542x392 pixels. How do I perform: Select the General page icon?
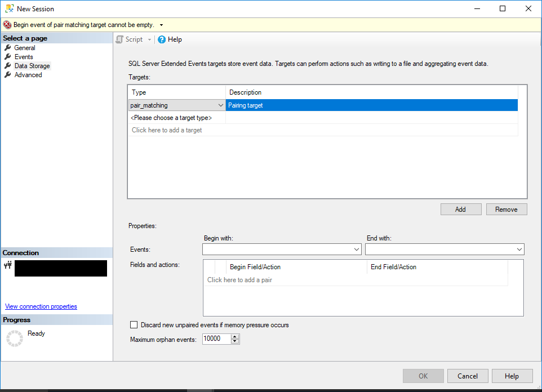point(9,47)
